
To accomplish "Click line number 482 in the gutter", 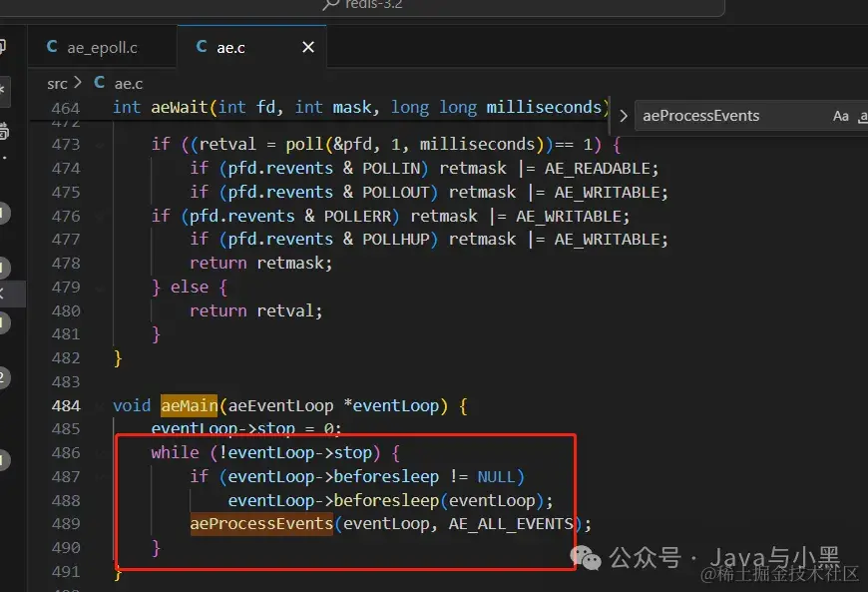I will pos(66,358).
